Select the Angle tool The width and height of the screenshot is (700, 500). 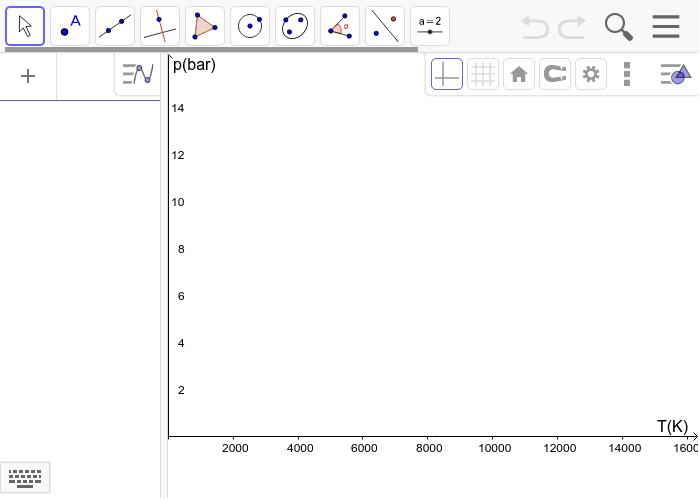click(340, 26)
